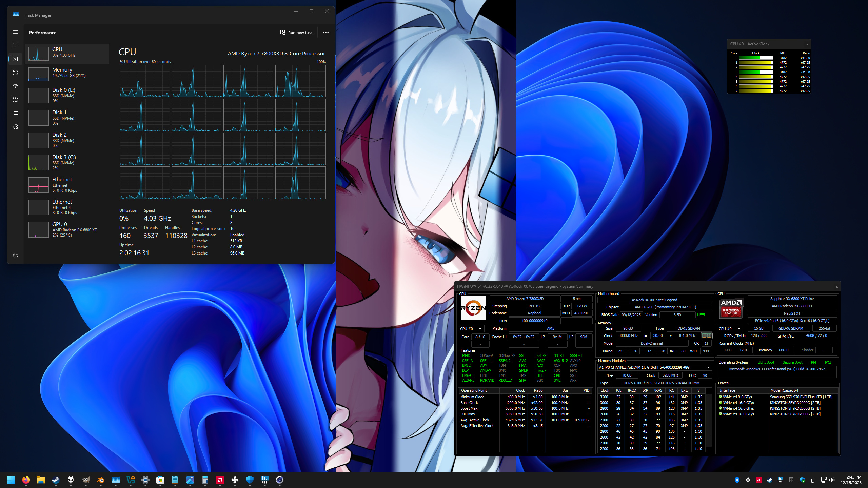Open the Services puzzle-piece sidebar icon

(15, 127)
